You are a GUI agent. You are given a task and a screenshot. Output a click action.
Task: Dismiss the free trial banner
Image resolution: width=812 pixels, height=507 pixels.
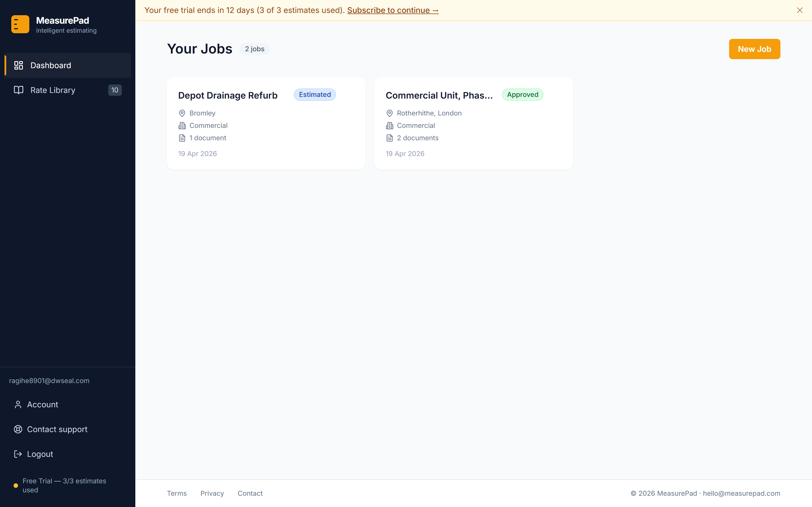(x=800, y=10)
